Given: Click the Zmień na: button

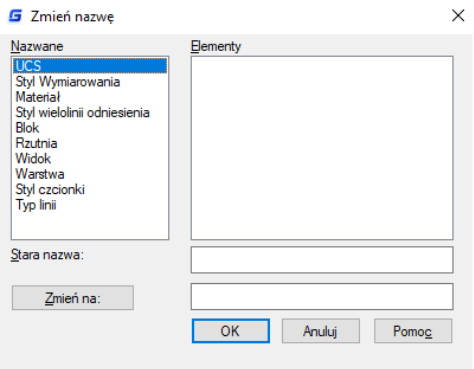Looking at the screenshot, I should (73, 298).
